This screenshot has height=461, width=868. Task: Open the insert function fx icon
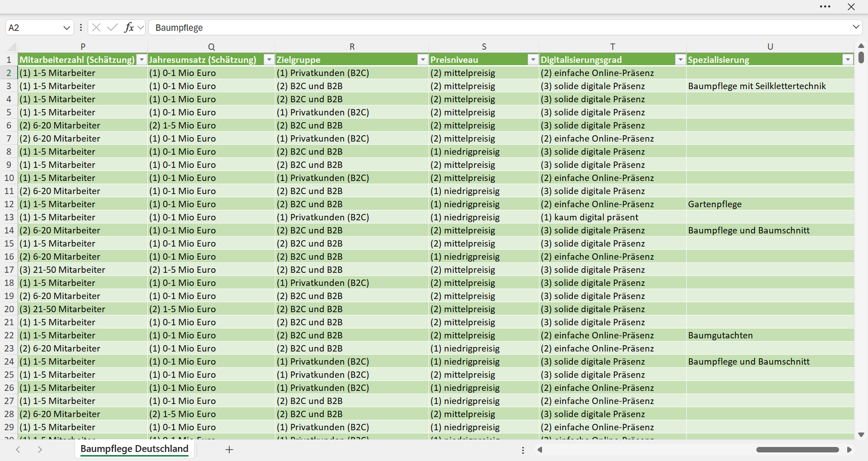tap(129, 28)
